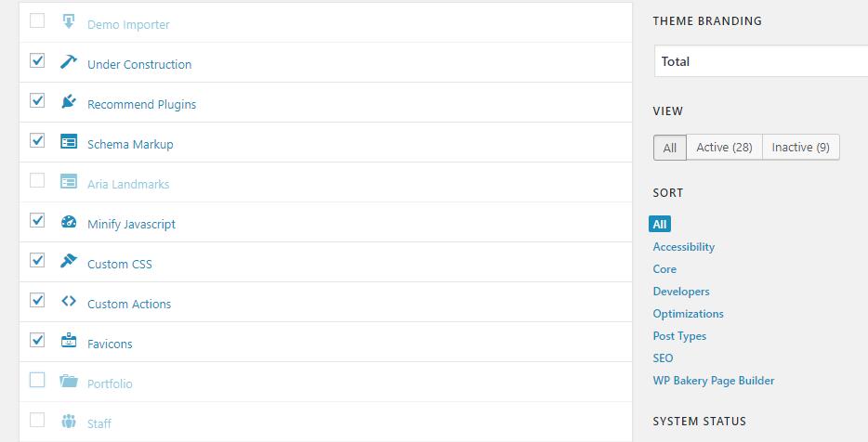Click the Under Construction hammer icon

click(x=68, y=61)
